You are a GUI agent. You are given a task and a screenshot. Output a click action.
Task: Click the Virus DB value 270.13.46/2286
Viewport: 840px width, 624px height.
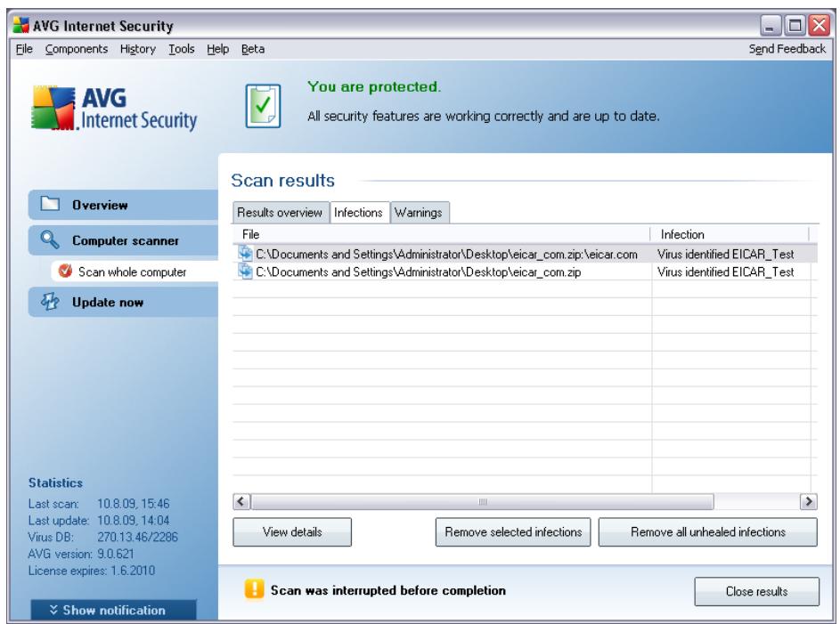coord(137,537)
